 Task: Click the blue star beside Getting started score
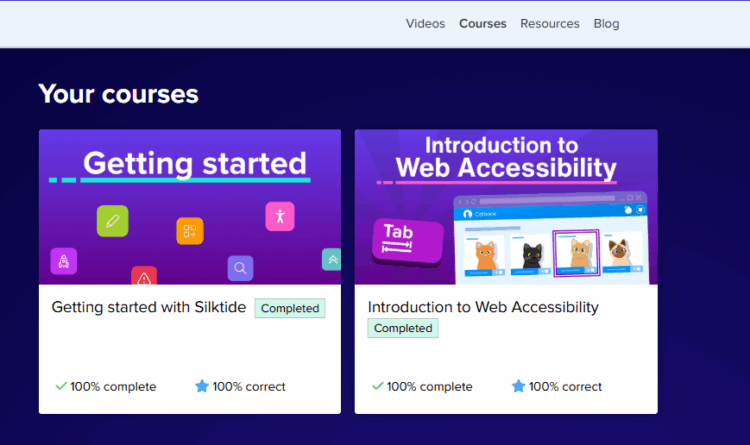202,386
